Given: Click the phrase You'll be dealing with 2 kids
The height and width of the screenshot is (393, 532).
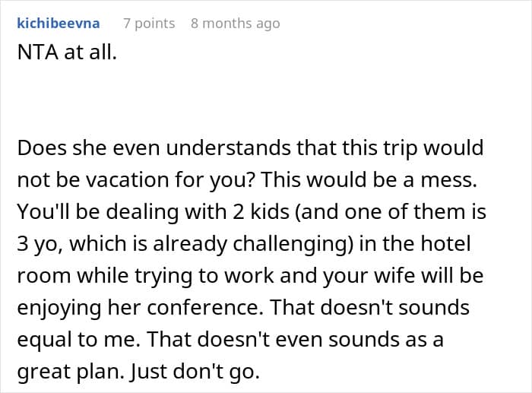Looking at the screenshot, I should point(154,211).
